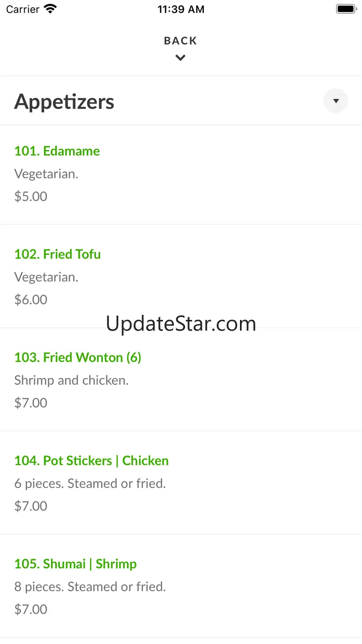Tap the Fried Tofu $6.00 price
The height and width of the screenshot is (644, 362).
pos(31,299)
